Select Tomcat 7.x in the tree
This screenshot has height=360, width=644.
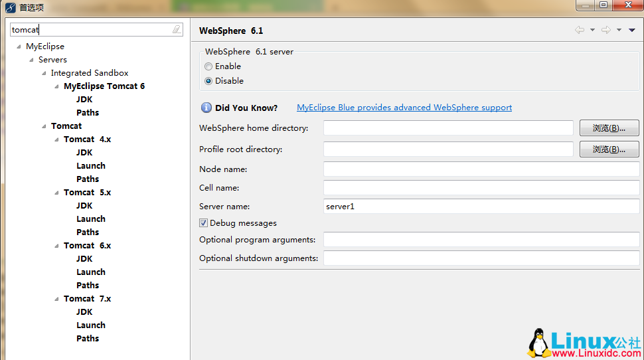(x=88, y=299)
